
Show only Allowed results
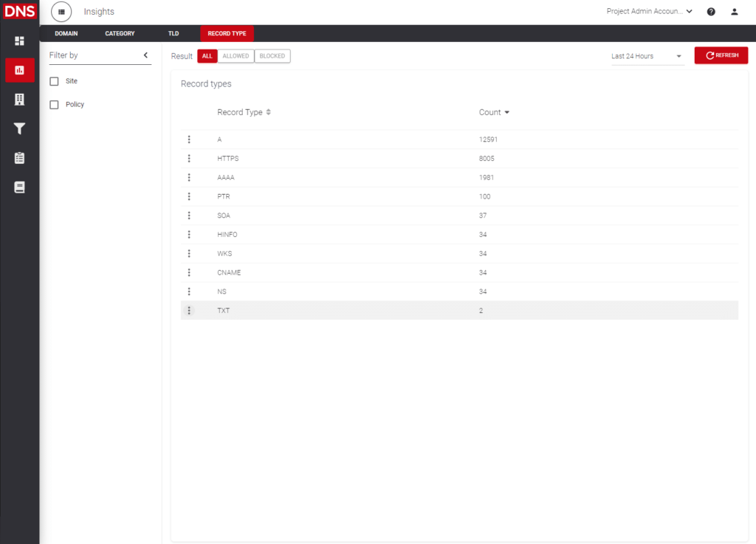(236, 56)
